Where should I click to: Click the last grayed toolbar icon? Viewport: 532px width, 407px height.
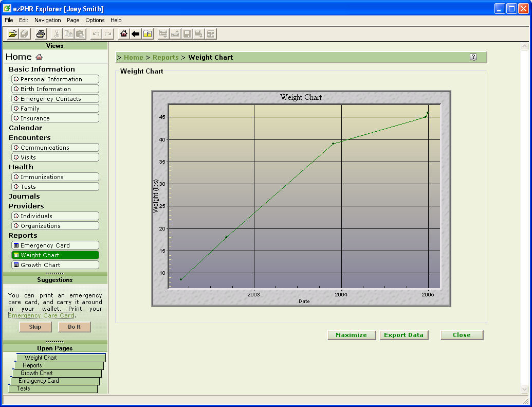(x=211, y=33)
